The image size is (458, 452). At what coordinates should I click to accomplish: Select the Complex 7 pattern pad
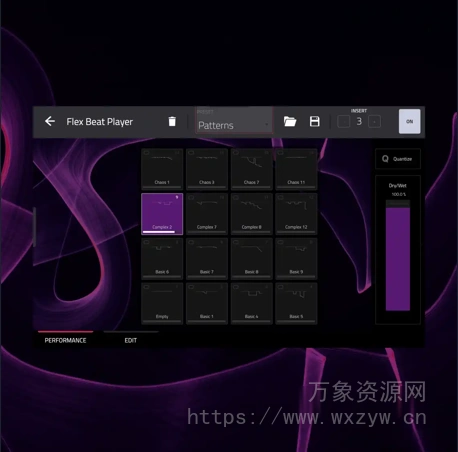click(x=207, y=214)
